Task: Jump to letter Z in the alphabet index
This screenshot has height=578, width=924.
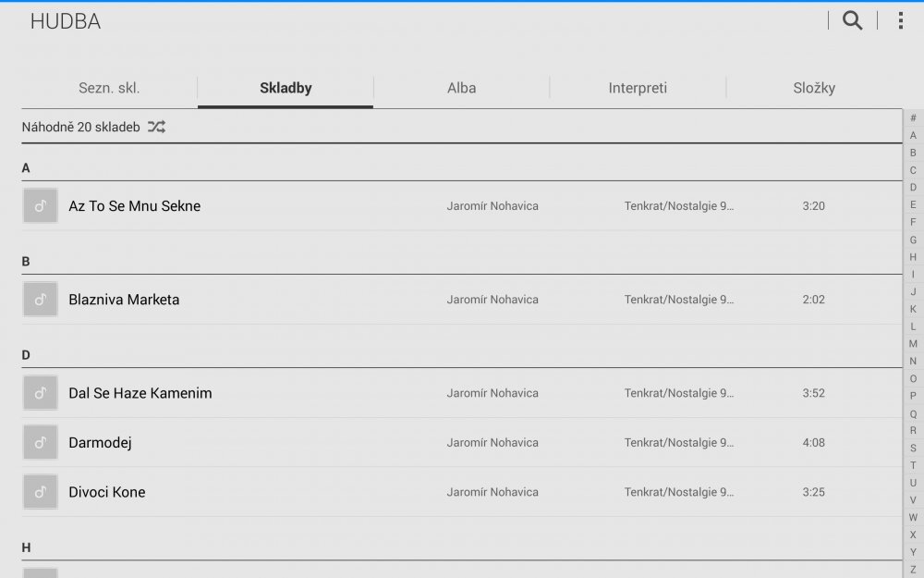Action: [x=913, y=569]
